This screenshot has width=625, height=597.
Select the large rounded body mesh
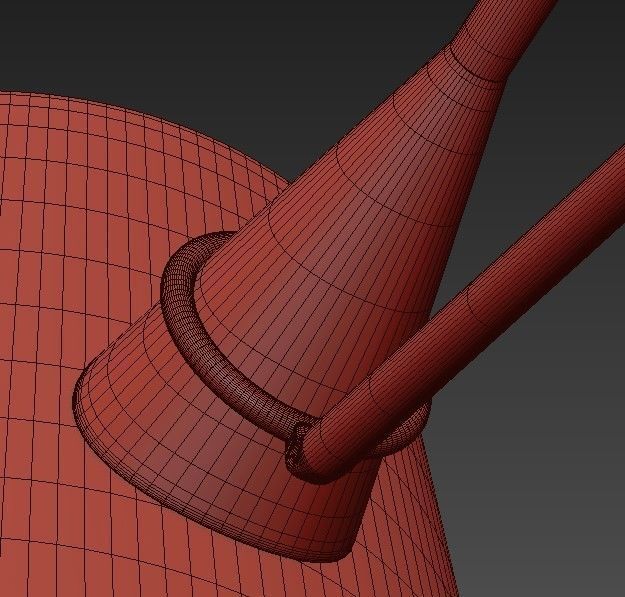(80, 279)
